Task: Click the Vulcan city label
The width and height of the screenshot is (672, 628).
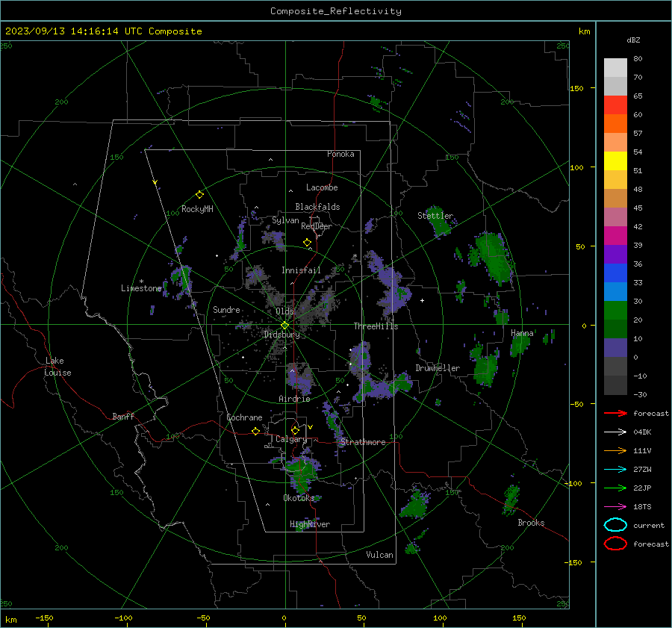Action: click(380, 555)
